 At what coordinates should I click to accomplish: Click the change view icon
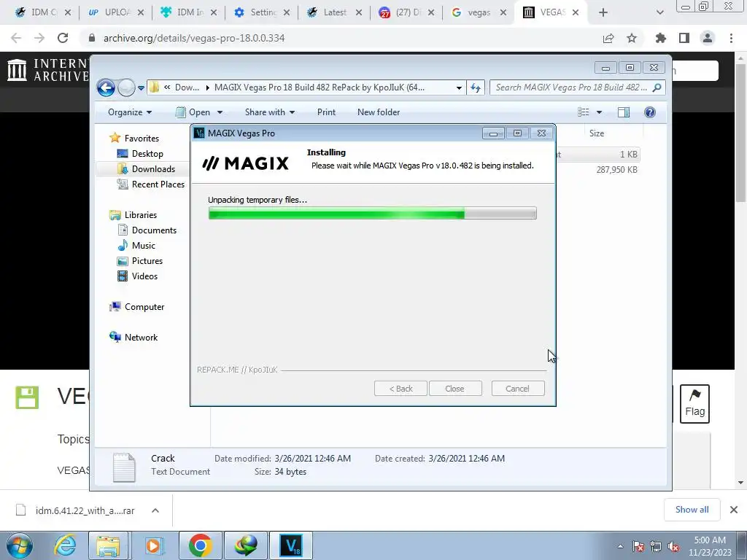click(584, 112)
